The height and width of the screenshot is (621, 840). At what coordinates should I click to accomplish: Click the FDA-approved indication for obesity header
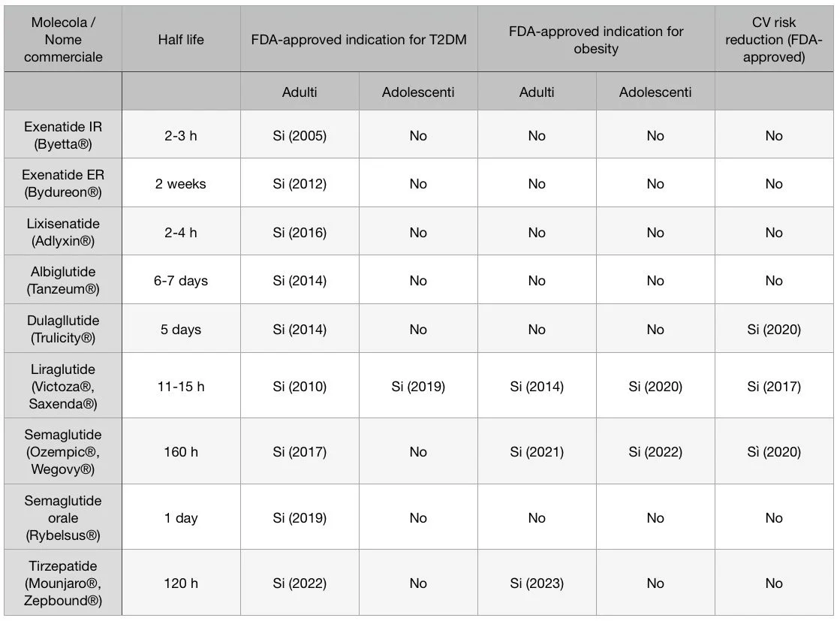click(x=596, y=40)
